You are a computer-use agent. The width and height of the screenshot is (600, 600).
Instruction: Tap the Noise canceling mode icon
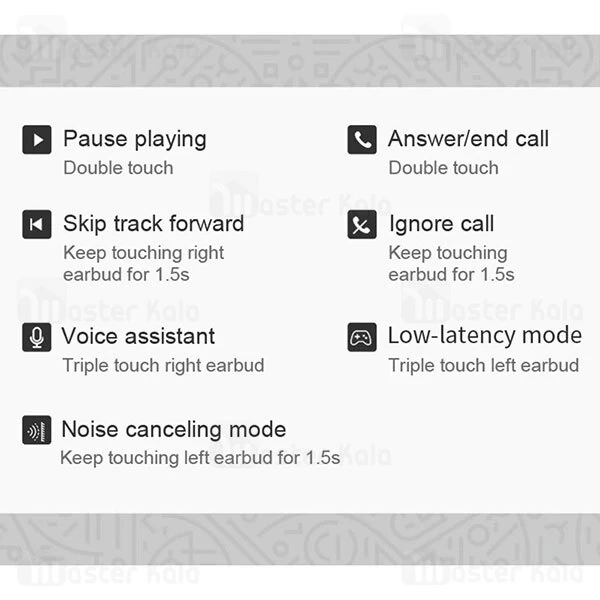click(x=37, y=430)
